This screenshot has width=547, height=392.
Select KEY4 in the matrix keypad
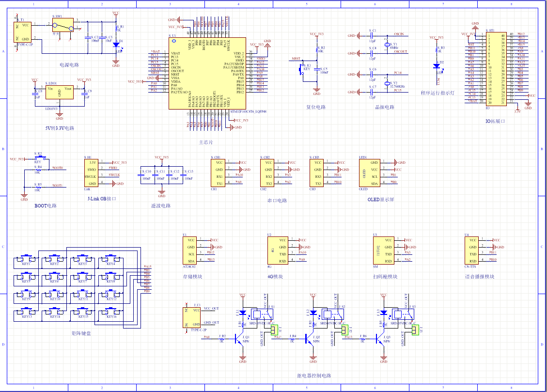pyautogui.click(x=111, y=259)
